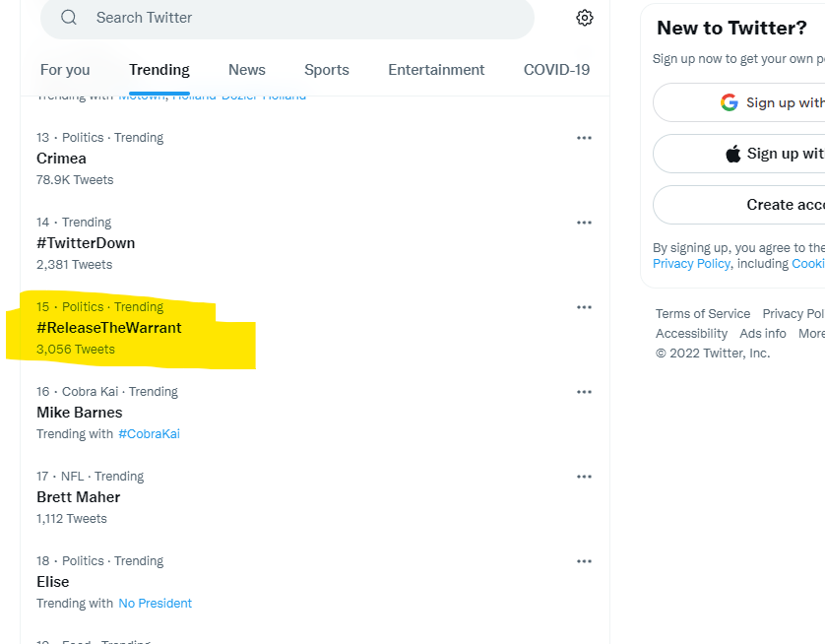Image resolution: width=825 pixels, height=644 pixels.
Task: Click the Google logo sign-up button
Action: (x=738, y=102)
